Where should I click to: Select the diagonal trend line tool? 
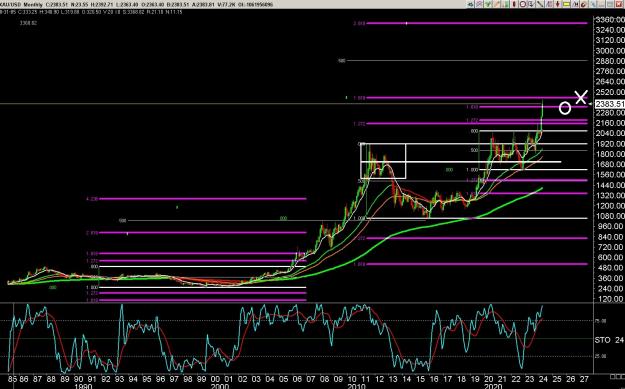point(540,4)
